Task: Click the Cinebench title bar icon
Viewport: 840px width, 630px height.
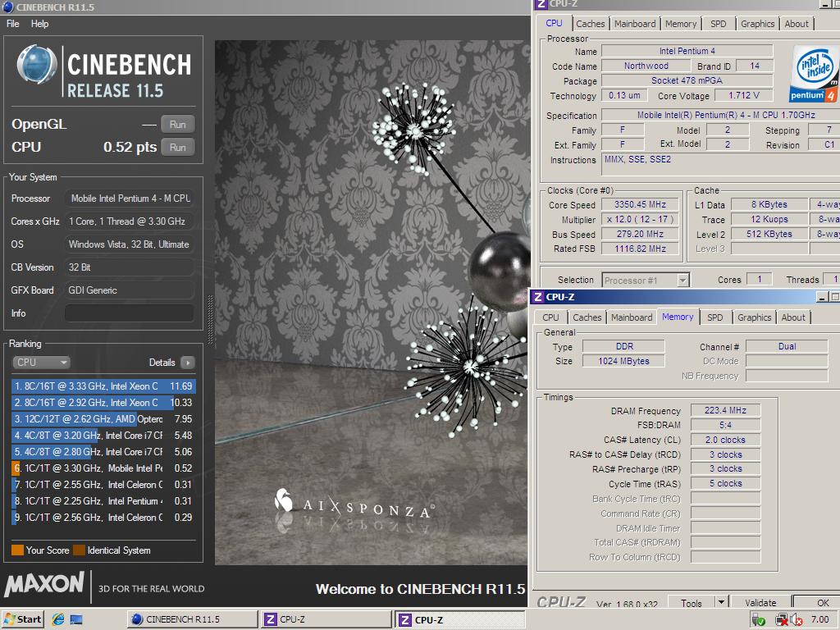Action: tap(7, 7)
